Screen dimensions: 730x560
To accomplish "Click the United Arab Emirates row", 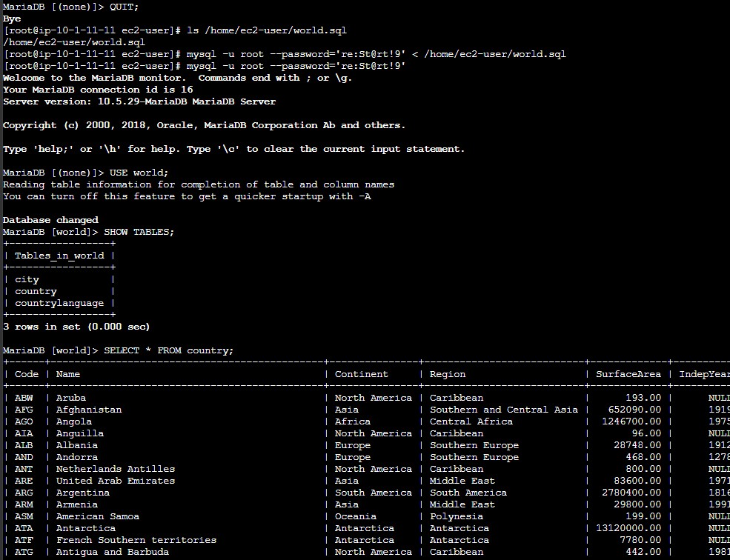I will pyautogui.click(x=115, y=480).
